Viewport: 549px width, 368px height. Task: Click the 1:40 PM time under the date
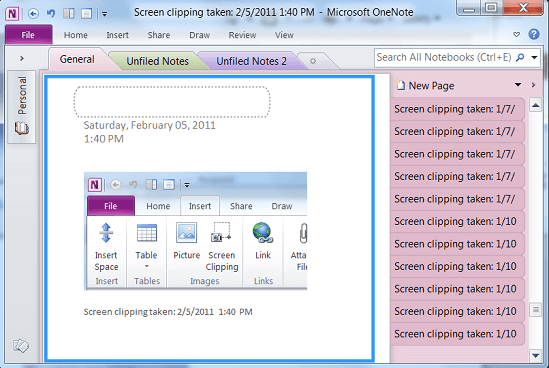tap(104, 139)
